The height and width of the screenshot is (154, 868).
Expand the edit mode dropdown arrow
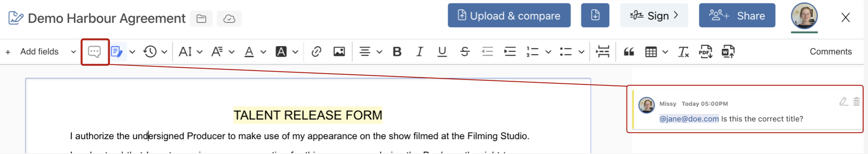pyautogui.click(x=132, y=52)
